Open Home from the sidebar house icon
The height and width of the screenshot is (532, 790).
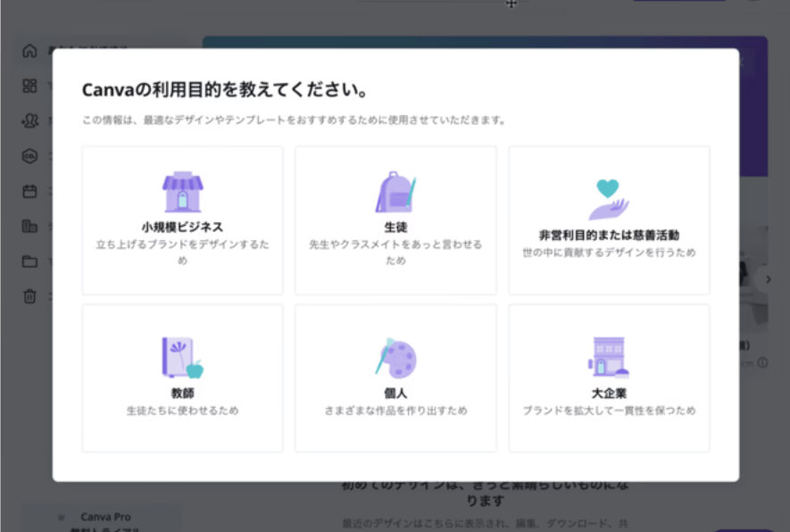29,51
